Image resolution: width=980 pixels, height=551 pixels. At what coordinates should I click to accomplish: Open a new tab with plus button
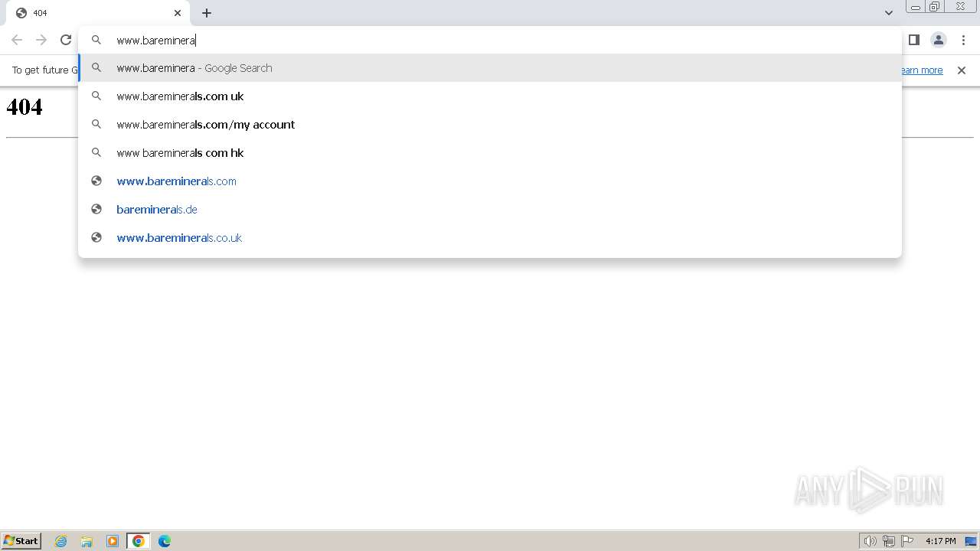[x=207, y=13]
